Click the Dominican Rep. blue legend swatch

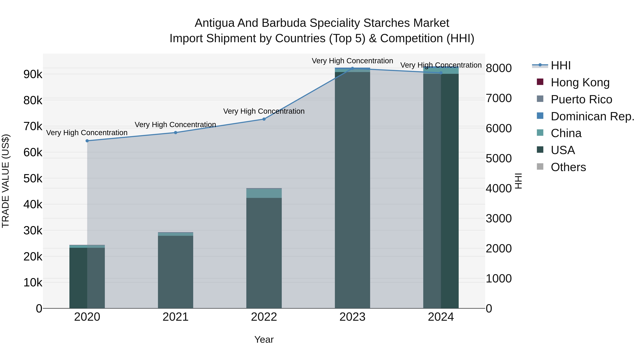pos(540,116)
